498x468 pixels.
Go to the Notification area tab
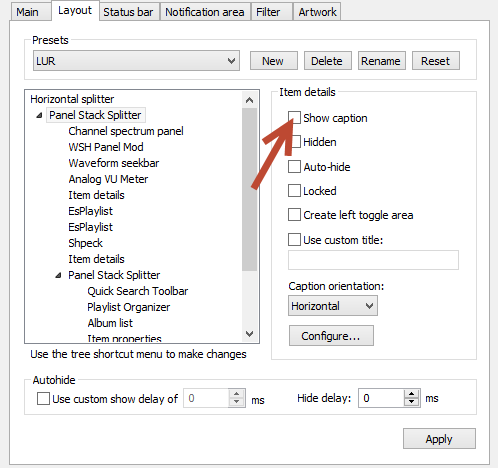(205, 12)
